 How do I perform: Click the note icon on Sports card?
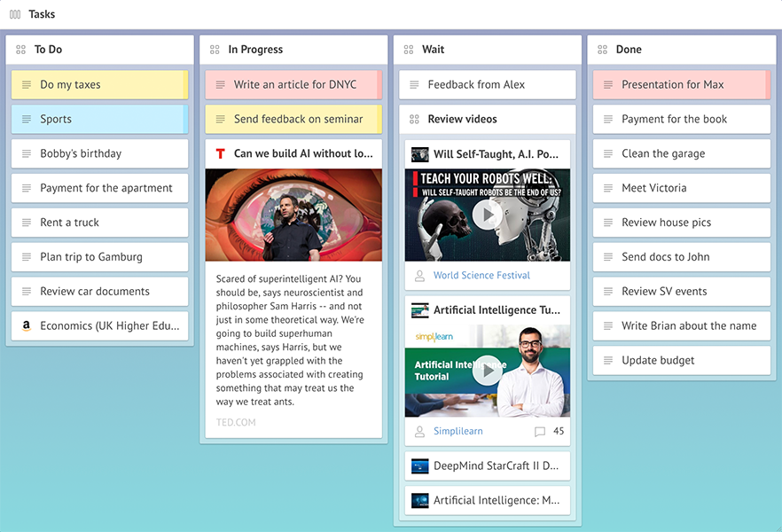pos(27,119)
